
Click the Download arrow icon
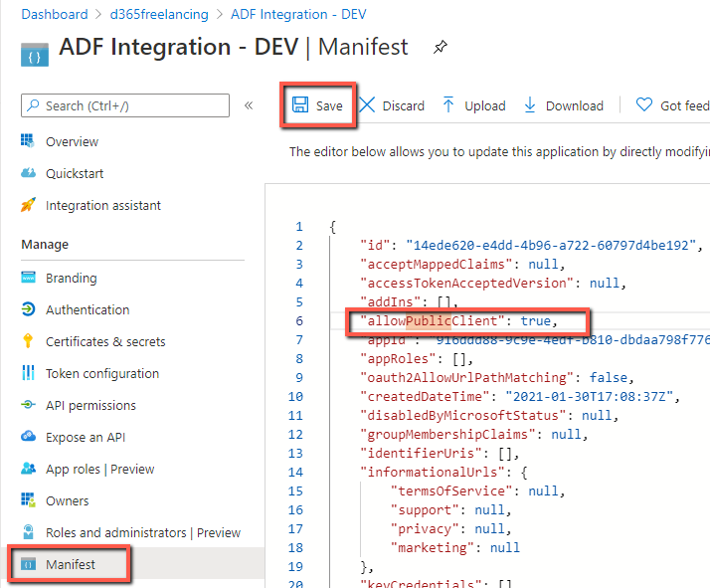pyautogui.click(x=530, y=104)
